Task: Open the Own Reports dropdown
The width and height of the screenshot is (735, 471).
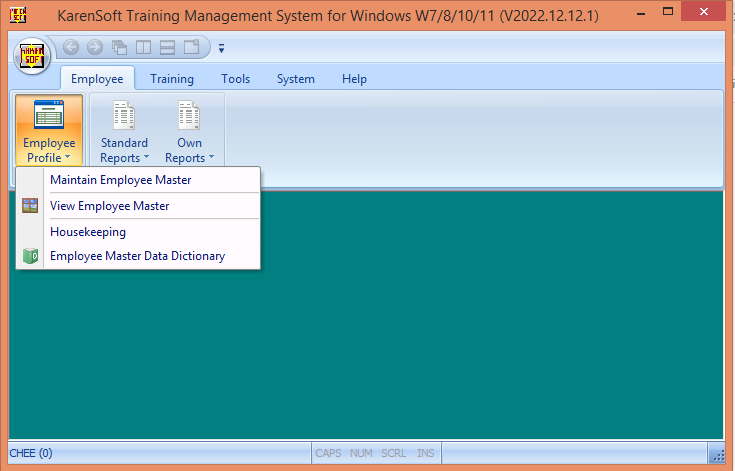Action: [189, 130]
